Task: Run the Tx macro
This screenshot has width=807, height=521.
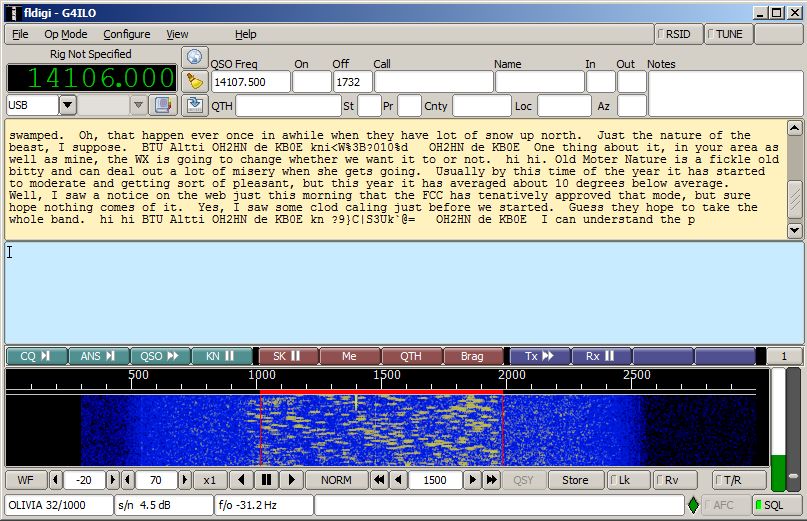Action: (x=540, y=356)
